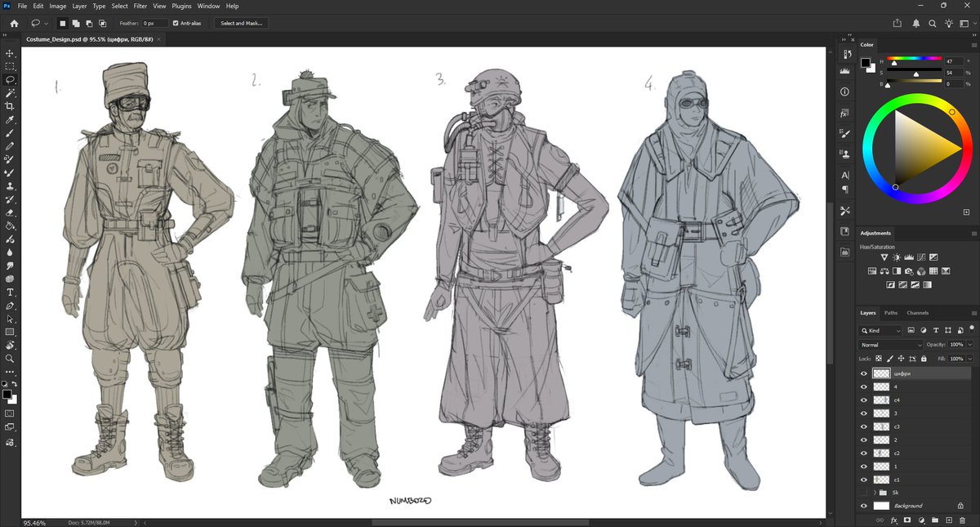This screenshot has width=980, height=527.
Task: Select the Type tool
Action: coord(10,292)
